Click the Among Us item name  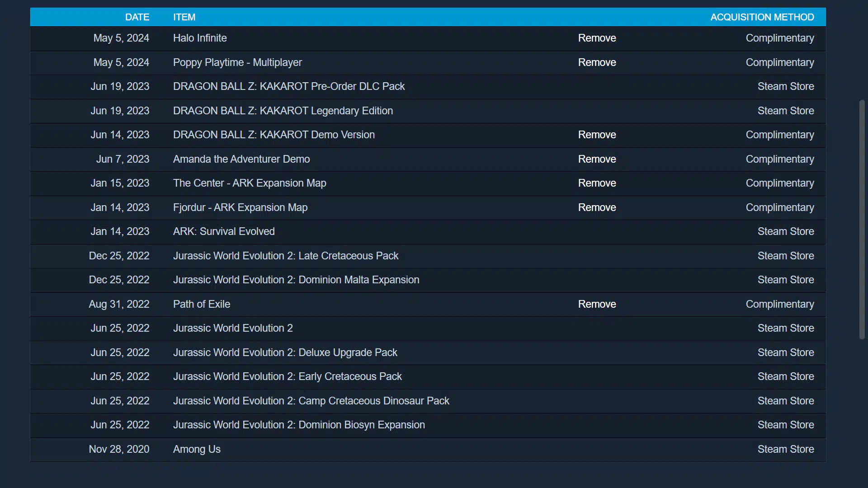197,449
